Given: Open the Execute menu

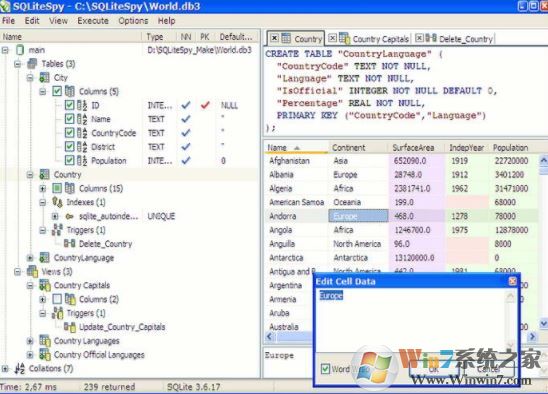Looking at the screenshot, I should click(93, 21).
